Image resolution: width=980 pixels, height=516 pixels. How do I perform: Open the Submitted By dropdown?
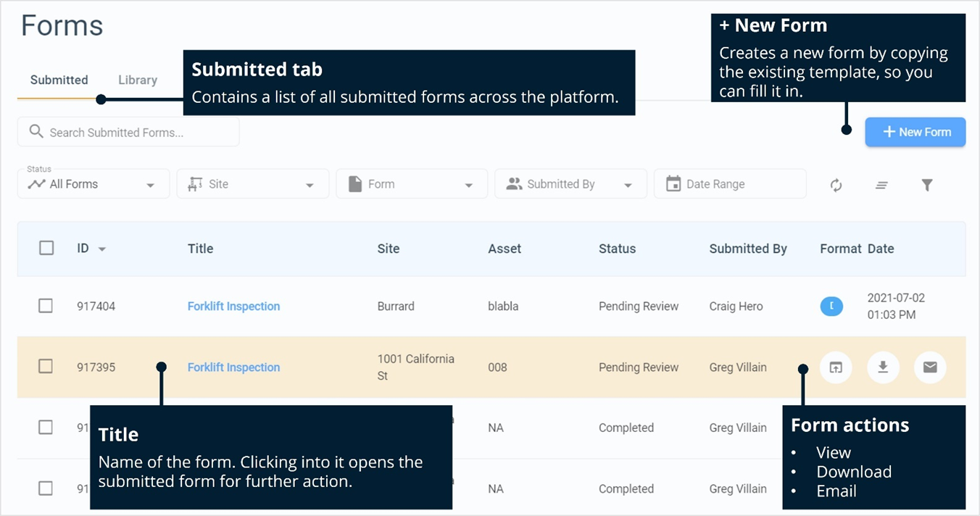pyautogui.click(x=570, y=183)
